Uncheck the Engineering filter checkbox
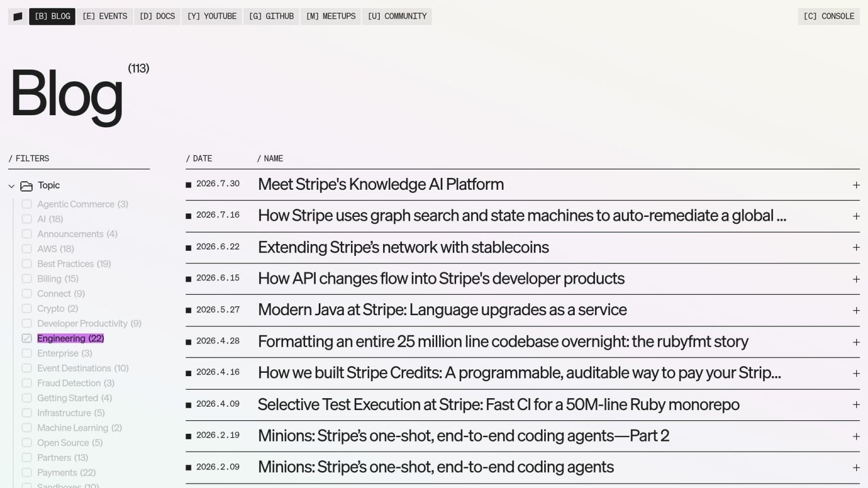The image size is (868, 488). tap(27, 338)
